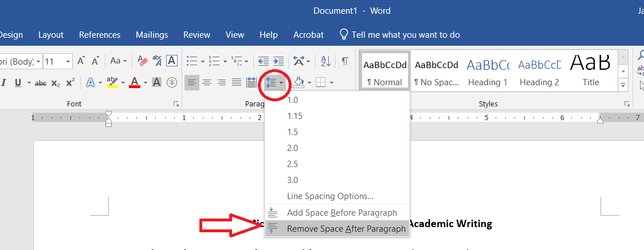Align text right

point(221,83)
